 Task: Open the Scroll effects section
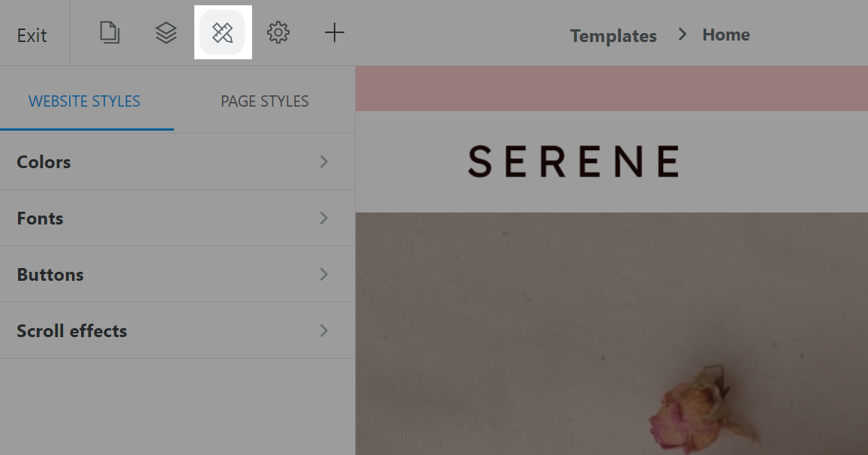click(177, 331)
